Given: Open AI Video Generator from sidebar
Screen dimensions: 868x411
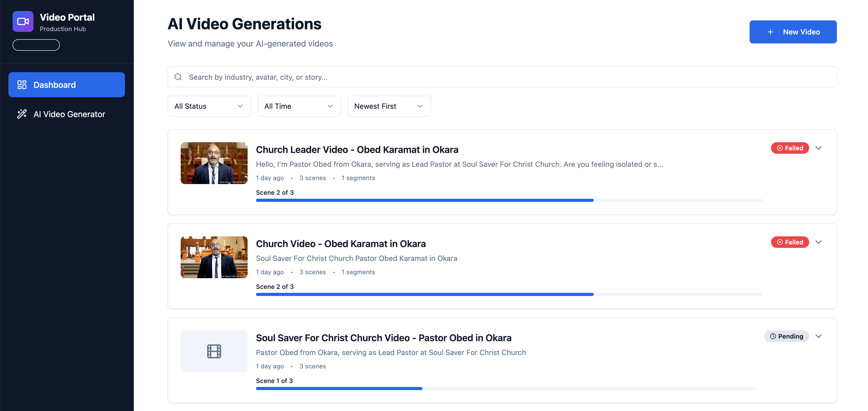Looking at the screenshot, I should tap(69, 114).
